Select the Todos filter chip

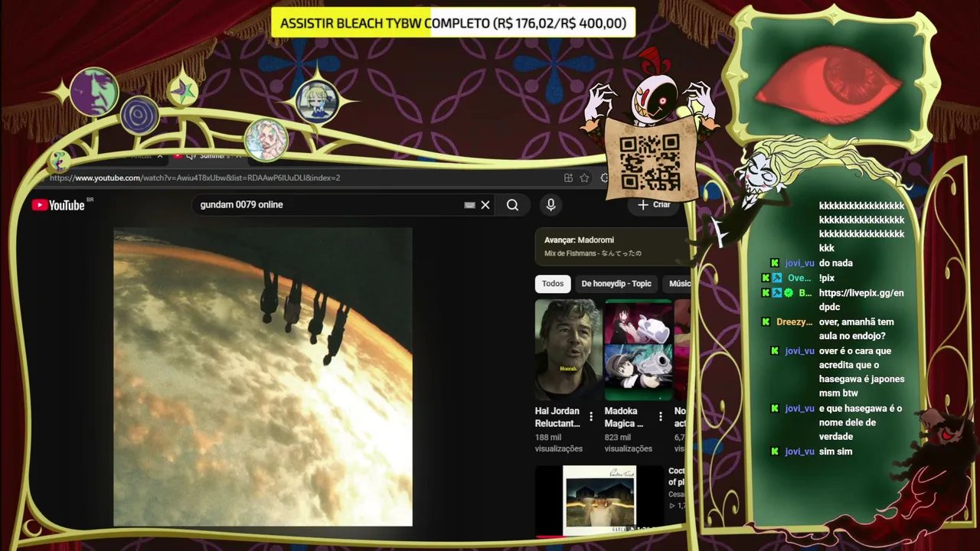point(553,284)
